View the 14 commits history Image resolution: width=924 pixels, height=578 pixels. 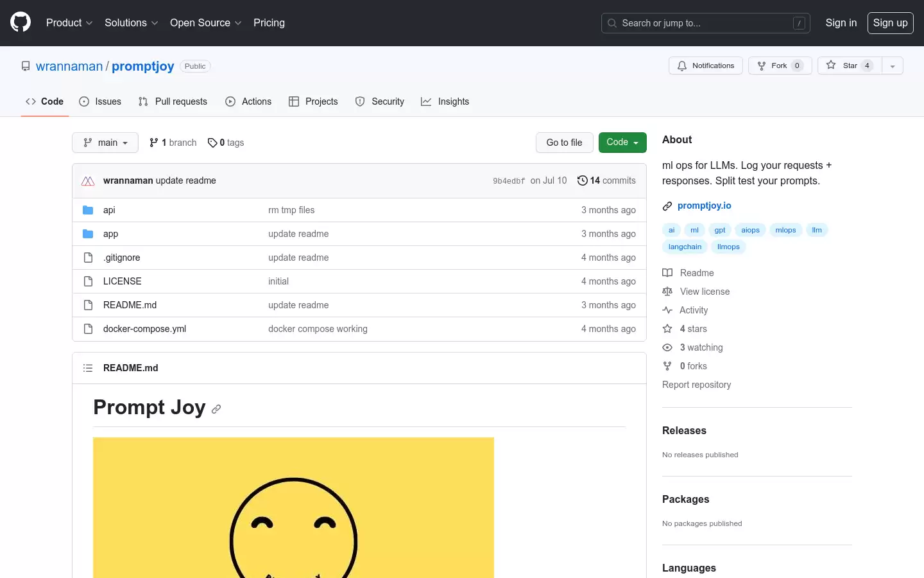[606, 180]
